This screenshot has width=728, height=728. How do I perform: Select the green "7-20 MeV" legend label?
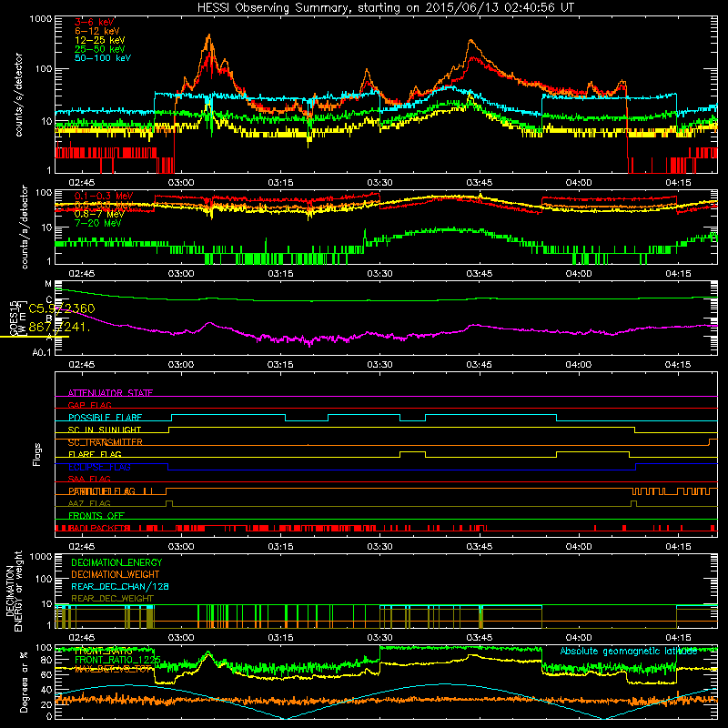pos(98,223)
